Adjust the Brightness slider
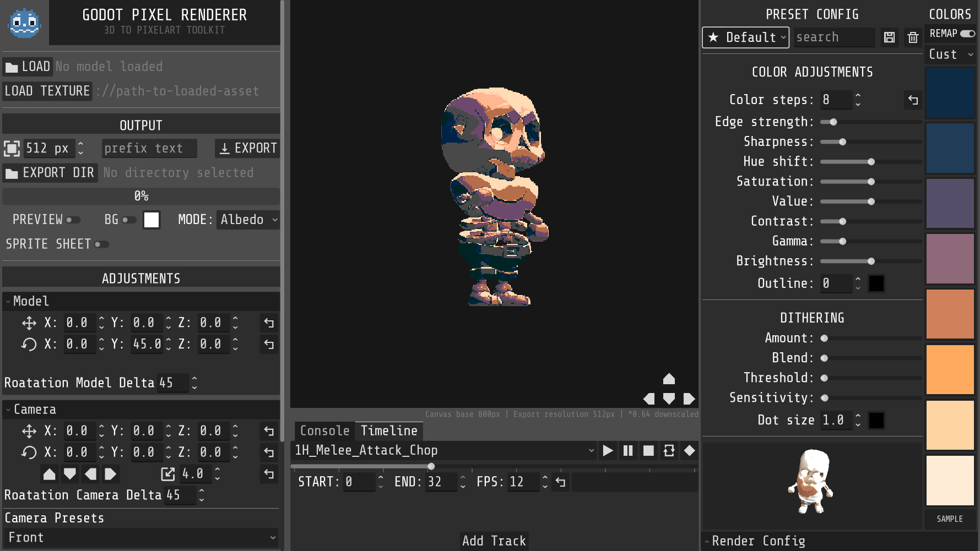Image resolution: width=980 pixels, height=551 pixels. [871, 261]
